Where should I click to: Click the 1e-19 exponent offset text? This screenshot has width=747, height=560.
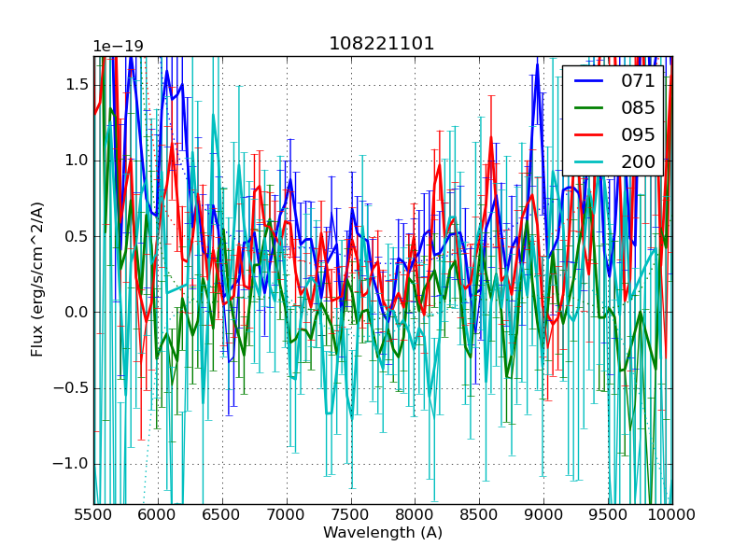pos(118,47)
